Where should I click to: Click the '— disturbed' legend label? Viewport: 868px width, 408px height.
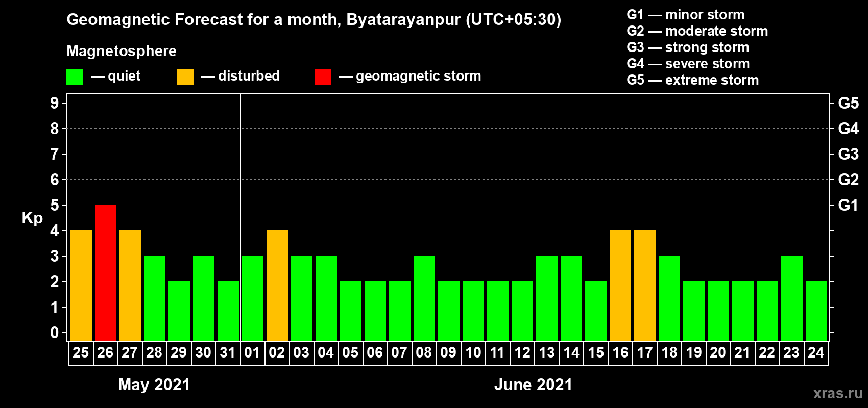click(x=240, y=76)
